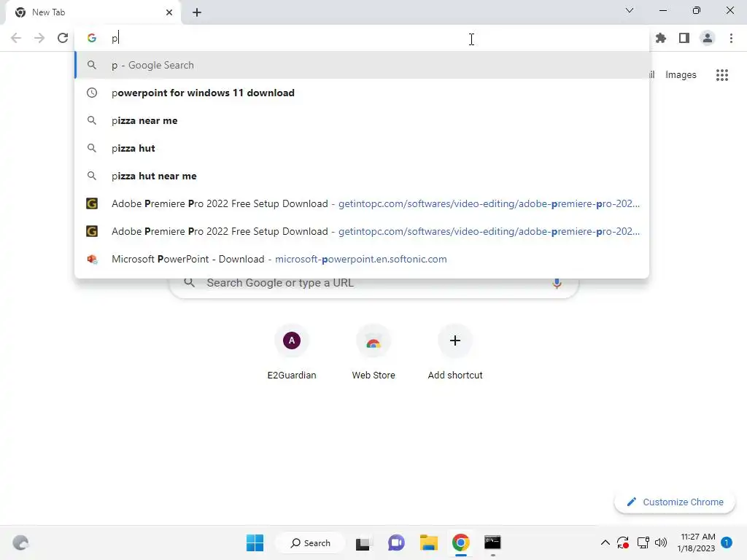Viewport: 747px width, 560px height.
Task: Open the taskbar Search box
Action: (x=311, y=542)
